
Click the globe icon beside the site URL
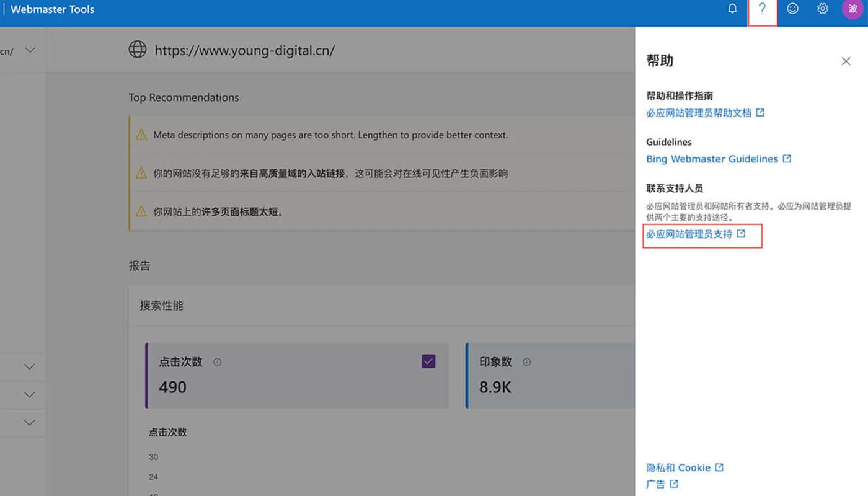[x=137, y=50]
